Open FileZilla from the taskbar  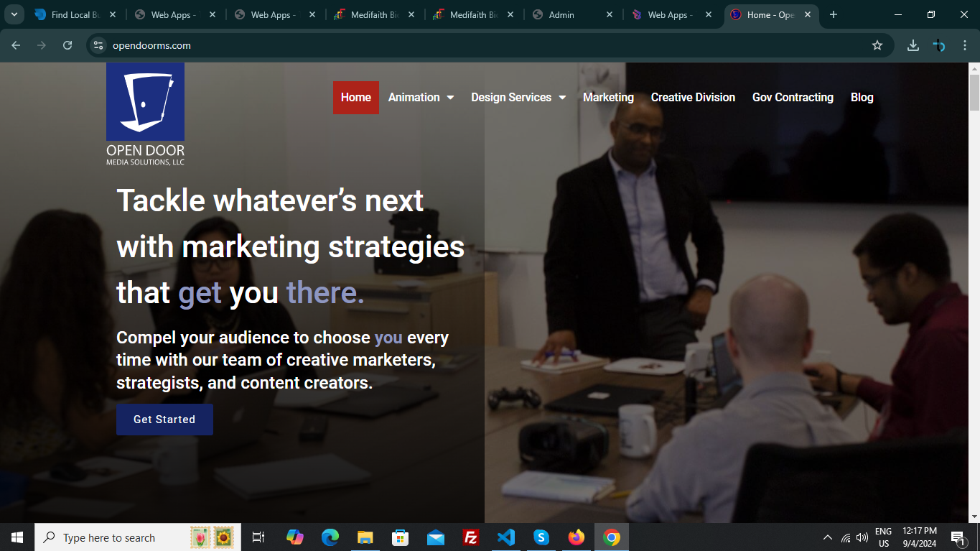coord(471,537)
